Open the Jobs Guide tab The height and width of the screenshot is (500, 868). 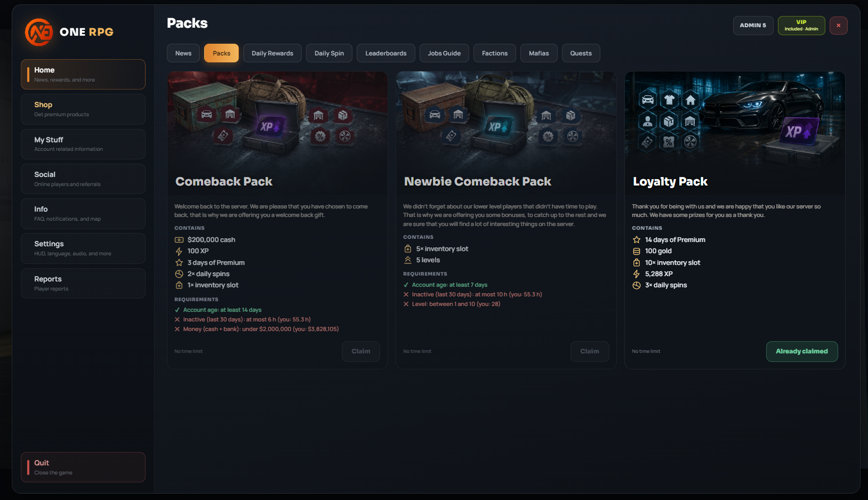[x=444, y=53]
